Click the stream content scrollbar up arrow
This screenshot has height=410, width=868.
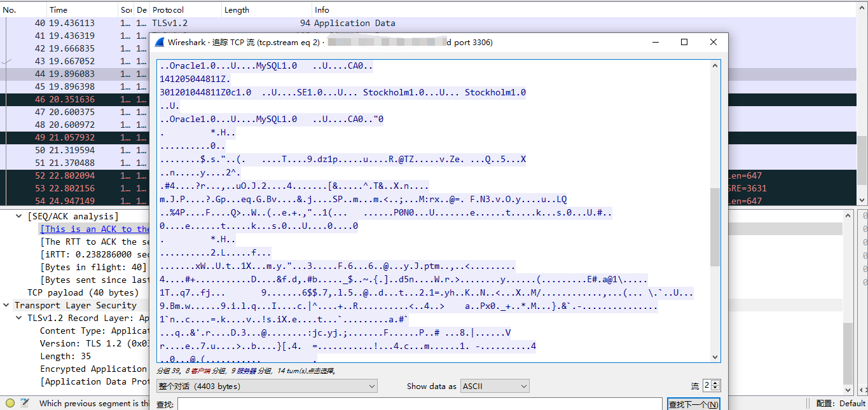coord(715,65)
